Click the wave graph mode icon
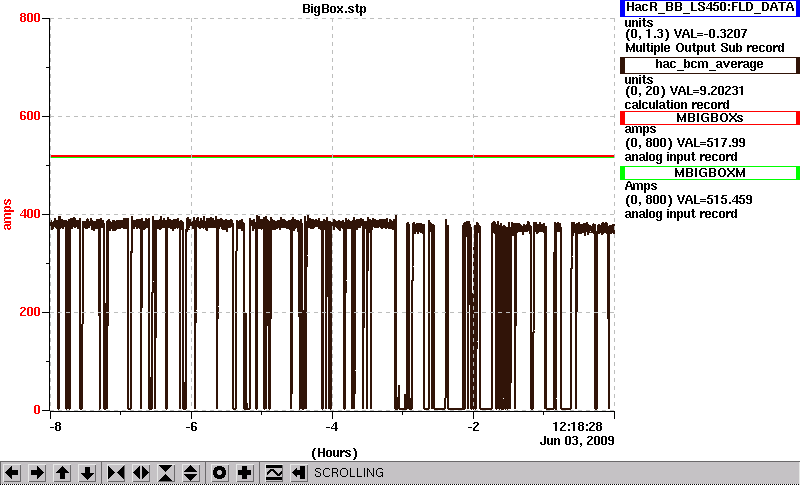Viewport: 800px width, 485px height. (274, 473)
